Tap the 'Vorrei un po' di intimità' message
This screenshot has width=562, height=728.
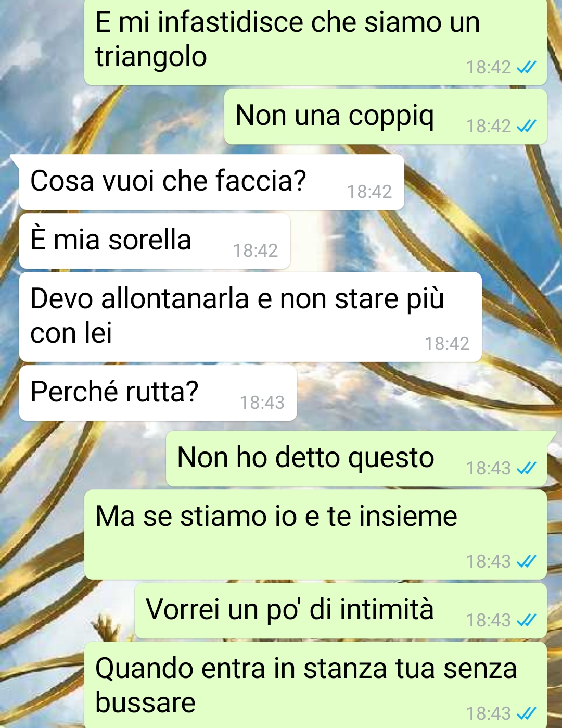point(341,611)
